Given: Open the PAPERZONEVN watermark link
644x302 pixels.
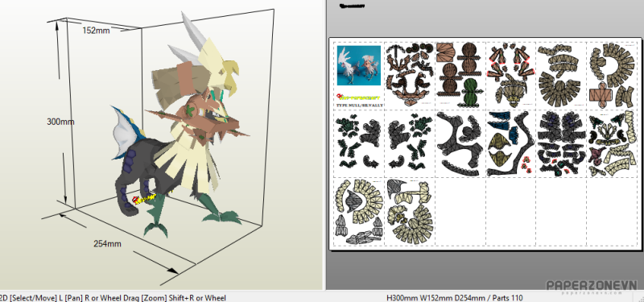Looking at the screenshot, I should click(592, 287).
